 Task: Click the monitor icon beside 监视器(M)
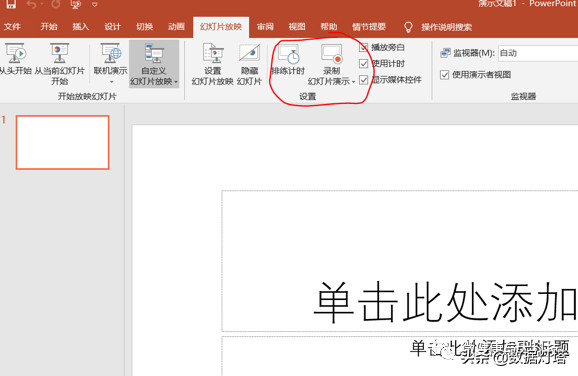445,53
